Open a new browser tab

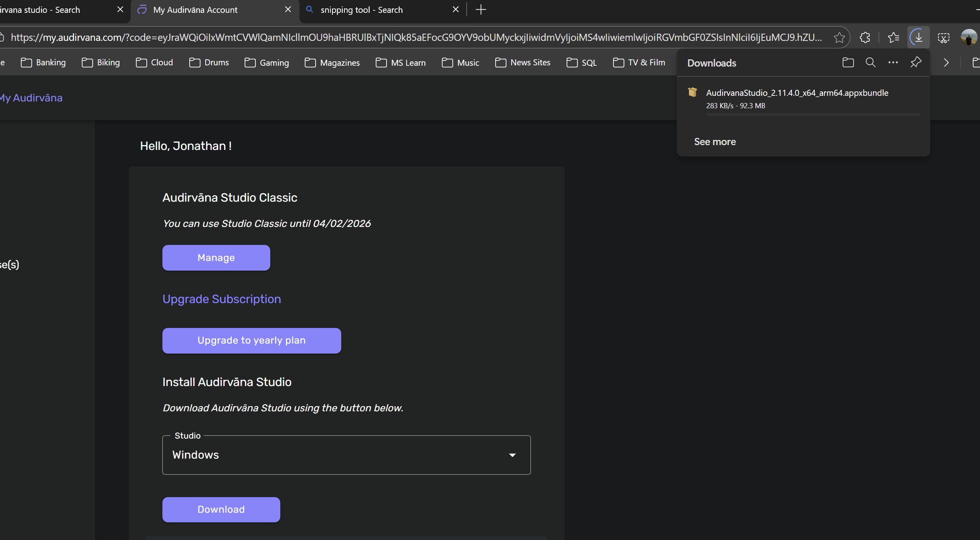[481, 10]
